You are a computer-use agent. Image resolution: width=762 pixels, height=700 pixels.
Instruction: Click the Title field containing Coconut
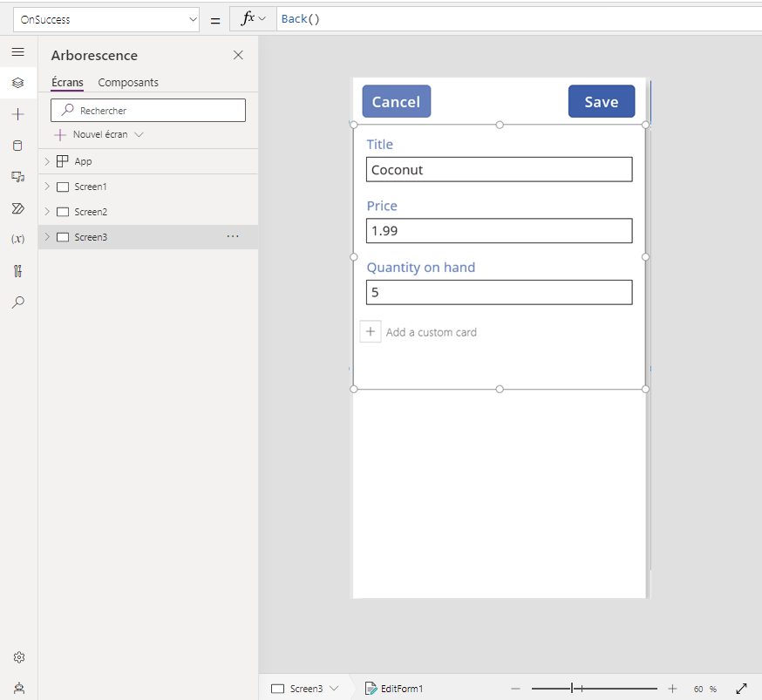click(499, 169)
